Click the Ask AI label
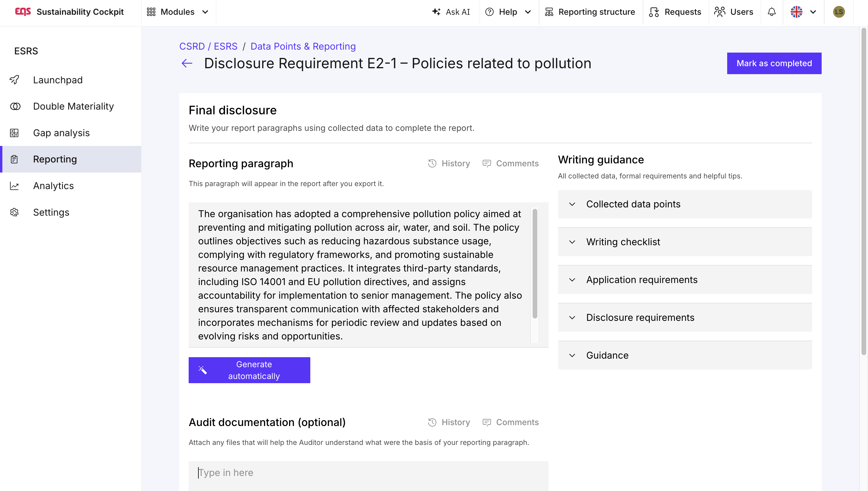Viewport: 868px width, 491px height. click(x=458, y=12)
